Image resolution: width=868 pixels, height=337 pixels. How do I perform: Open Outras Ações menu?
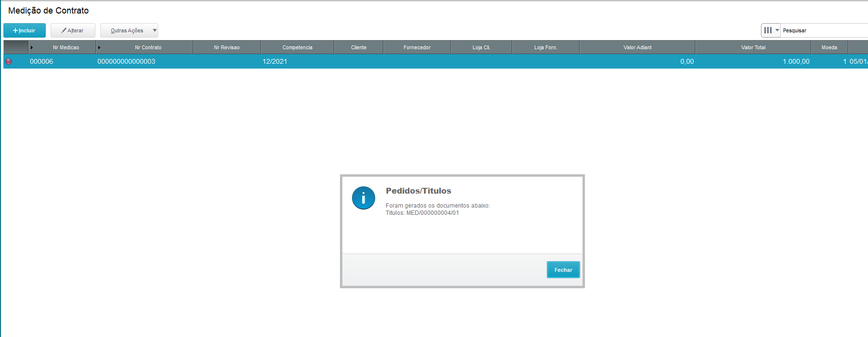(x=129, y=30)
